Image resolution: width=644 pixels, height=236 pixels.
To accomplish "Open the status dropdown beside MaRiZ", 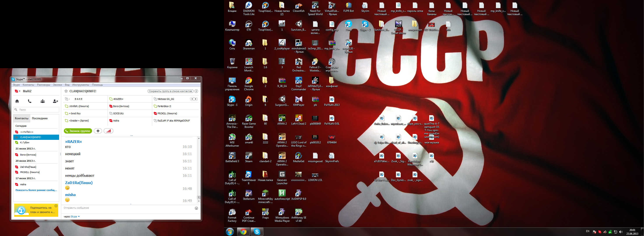I will (19, 91).
